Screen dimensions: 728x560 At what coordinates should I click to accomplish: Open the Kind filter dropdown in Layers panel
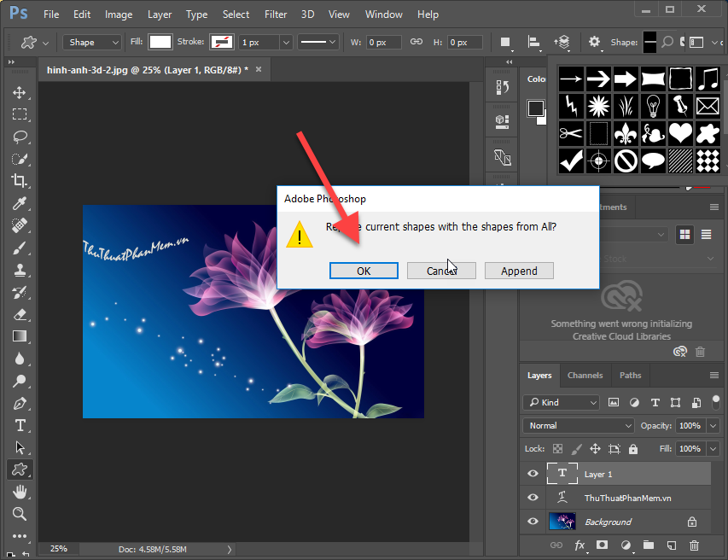(x=561, y=402)
